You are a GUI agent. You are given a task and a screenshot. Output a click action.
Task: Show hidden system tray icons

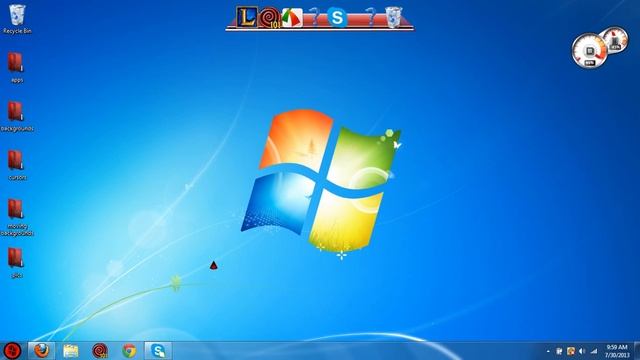(x=548, y=351)
